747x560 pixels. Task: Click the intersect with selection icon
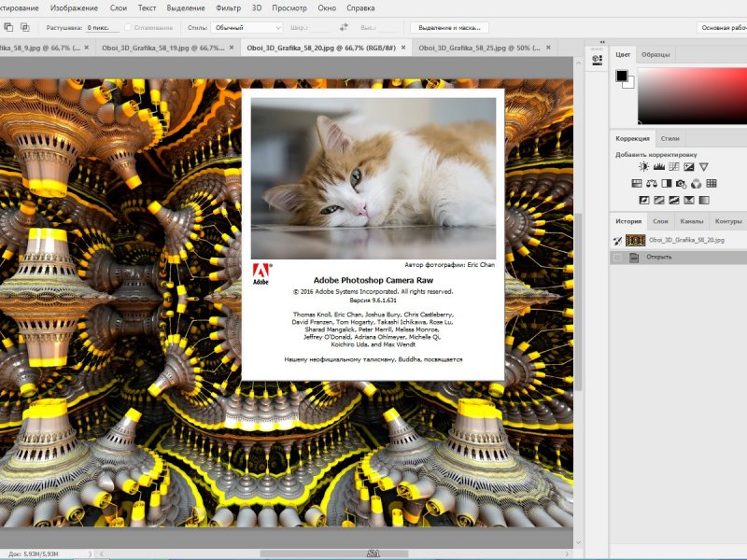pyautogui.click(x=25, y=27)
